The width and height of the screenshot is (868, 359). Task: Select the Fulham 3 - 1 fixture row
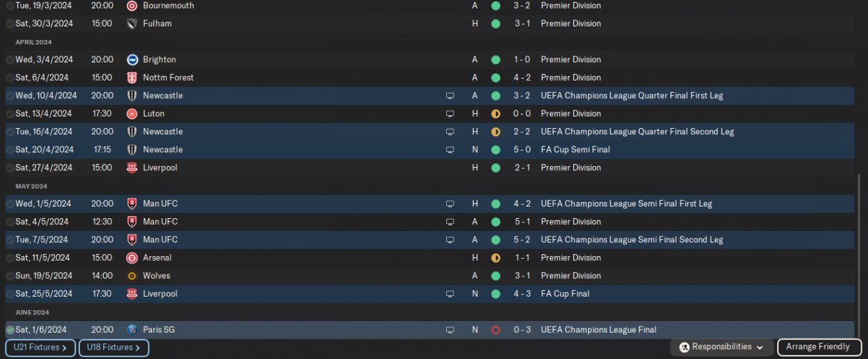pos(430,24)
